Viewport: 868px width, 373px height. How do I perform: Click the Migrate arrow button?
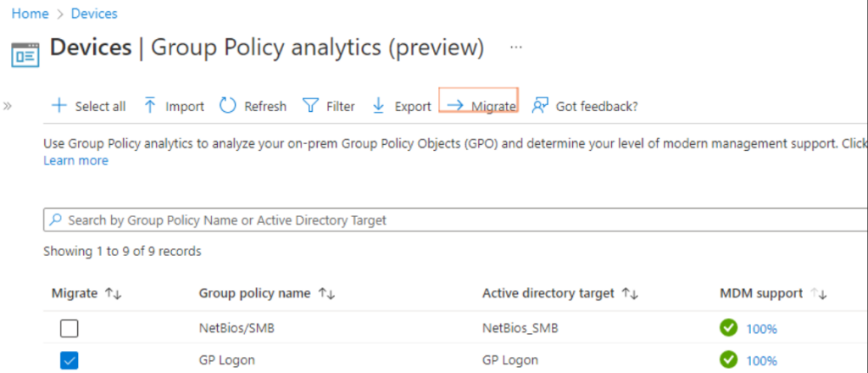point(479,106)
